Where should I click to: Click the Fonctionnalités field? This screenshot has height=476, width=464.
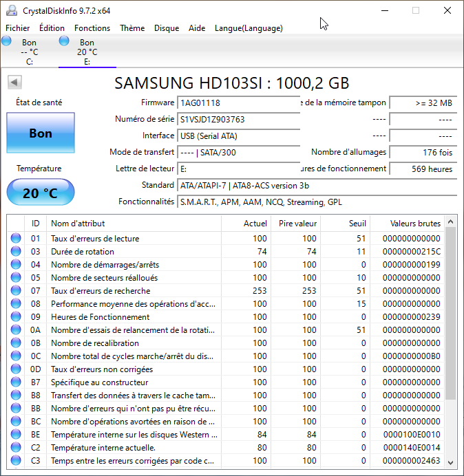(x=317, y=202)
